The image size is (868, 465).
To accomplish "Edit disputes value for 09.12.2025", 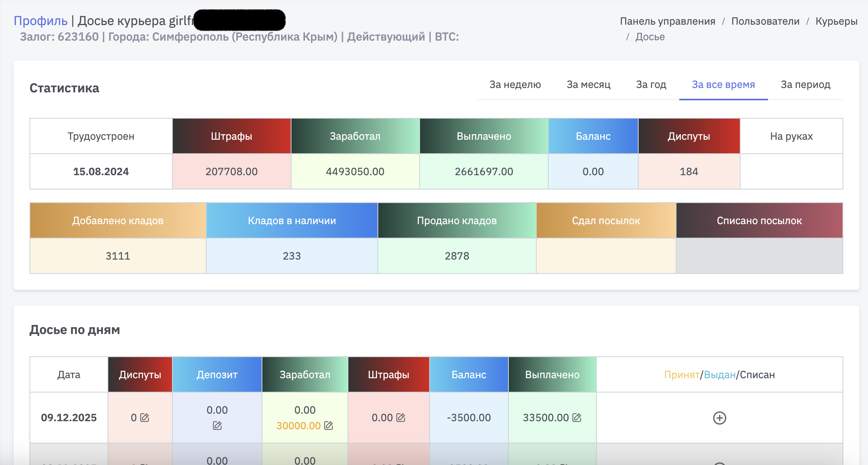I will (145, 418).
